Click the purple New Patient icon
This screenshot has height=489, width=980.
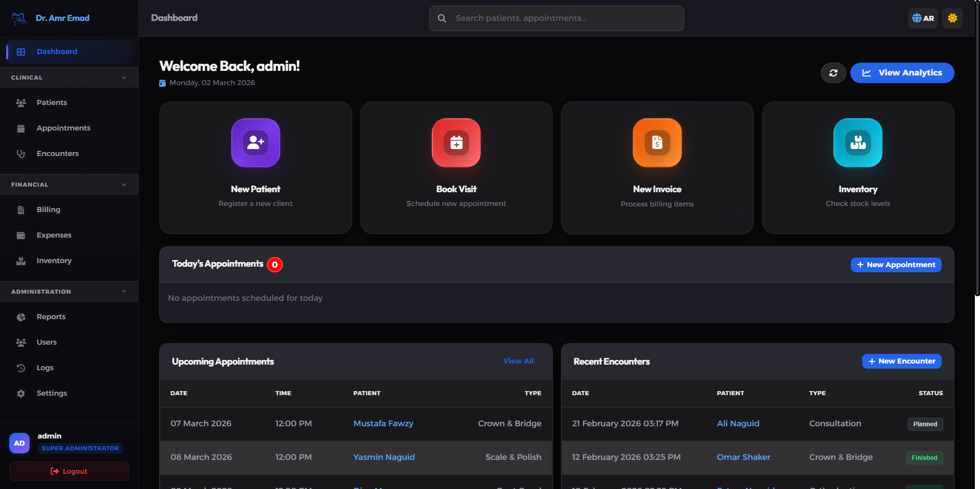coord(255,143)
